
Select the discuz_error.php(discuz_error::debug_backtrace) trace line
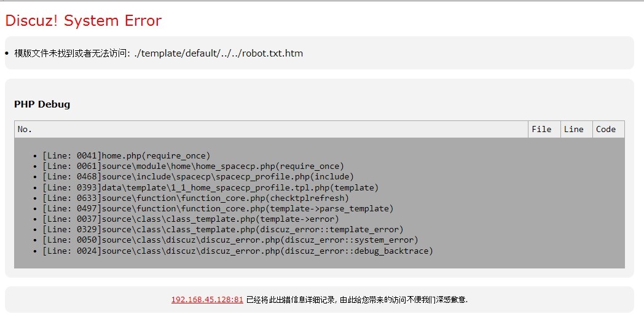coord(237,251)
